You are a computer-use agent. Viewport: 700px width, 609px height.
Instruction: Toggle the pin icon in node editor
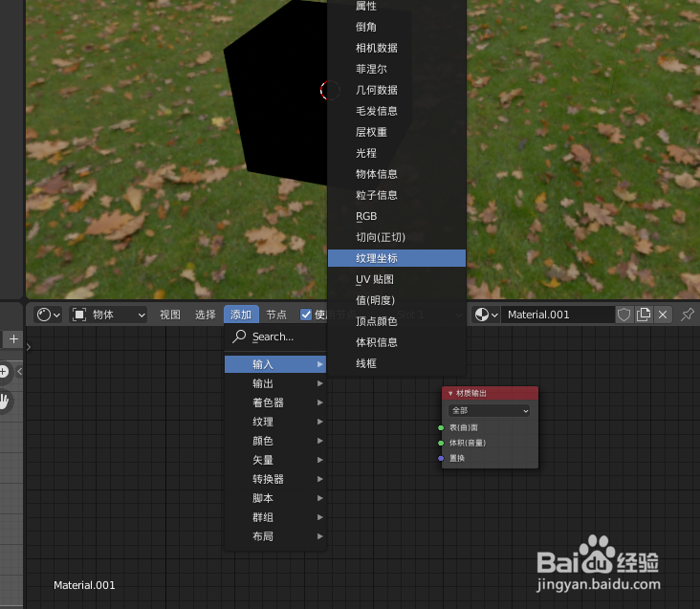(687, 315)
